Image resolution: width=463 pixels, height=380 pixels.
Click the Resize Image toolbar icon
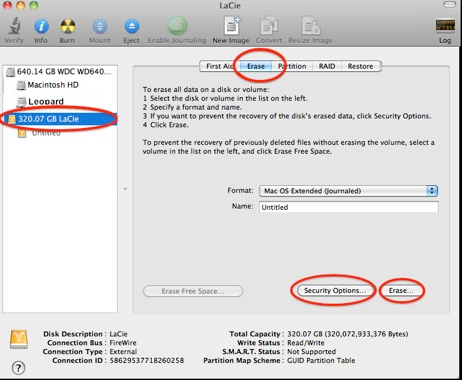310,26
